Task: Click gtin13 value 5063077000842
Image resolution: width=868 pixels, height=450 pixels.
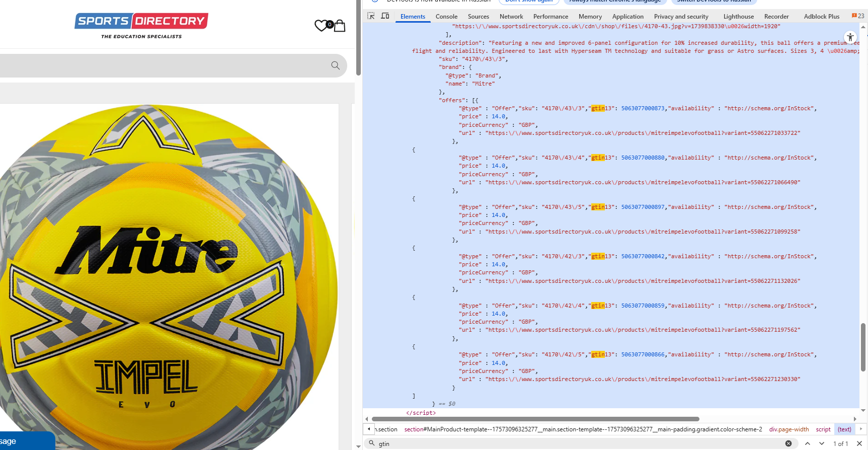Action: pyautogui.click(x=643, y=256)
